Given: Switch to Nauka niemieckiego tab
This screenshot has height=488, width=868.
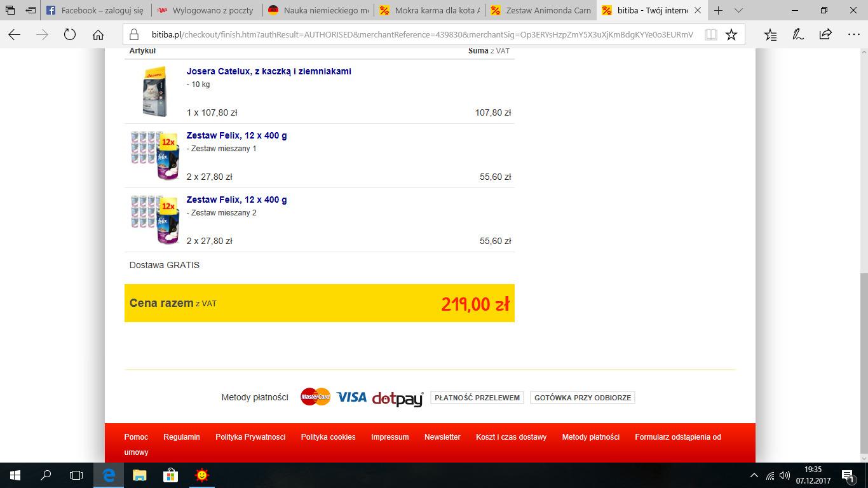Looking at the screenshot, I should click(318, 10).
